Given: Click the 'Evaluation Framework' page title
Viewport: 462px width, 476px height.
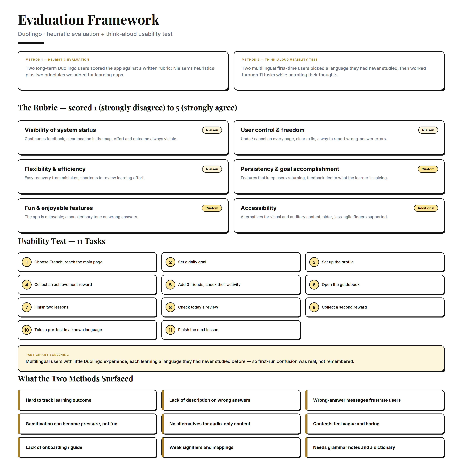Looking at the screenshot, I should (89, 20).
